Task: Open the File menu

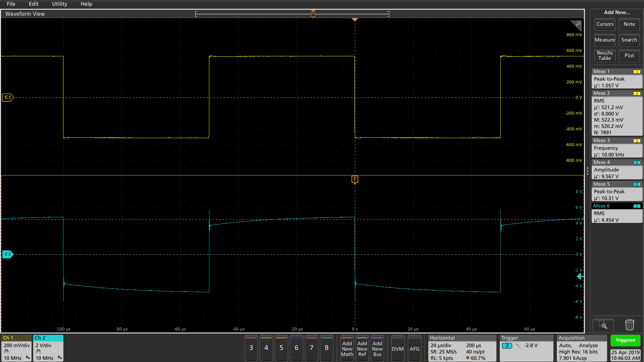Action: pyautogui.click(x=11, y=4)
